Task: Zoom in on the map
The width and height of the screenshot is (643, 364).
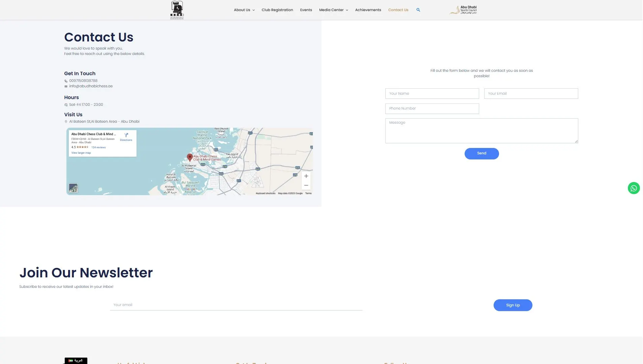Action: [306, 176]
